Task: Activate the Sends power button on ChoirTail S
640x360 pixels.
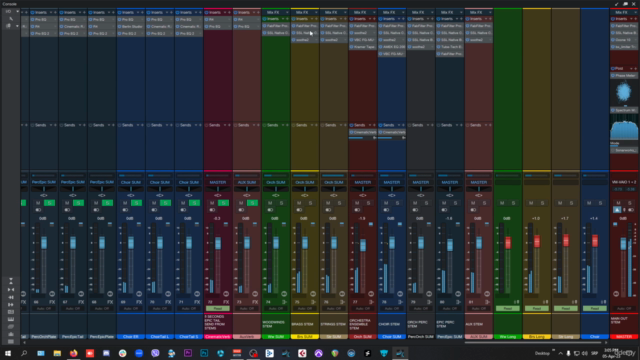Action: point(178,125)
